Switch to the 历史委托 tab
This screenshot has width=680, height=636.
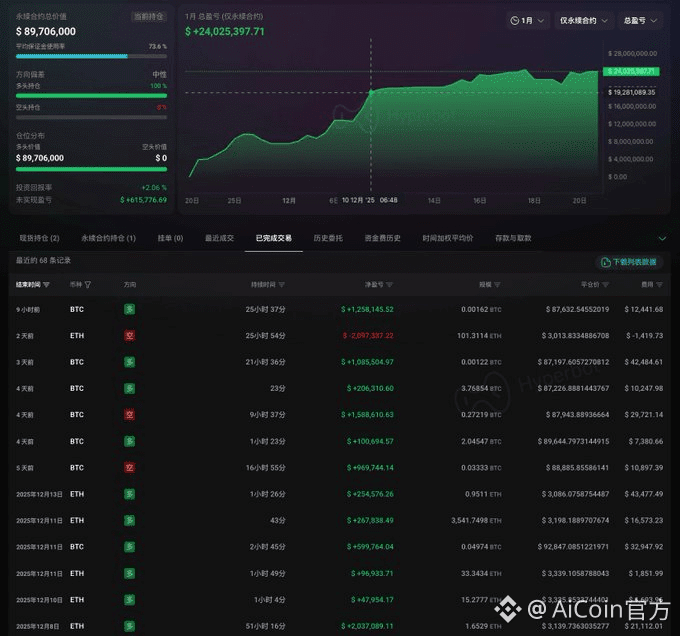328,238
